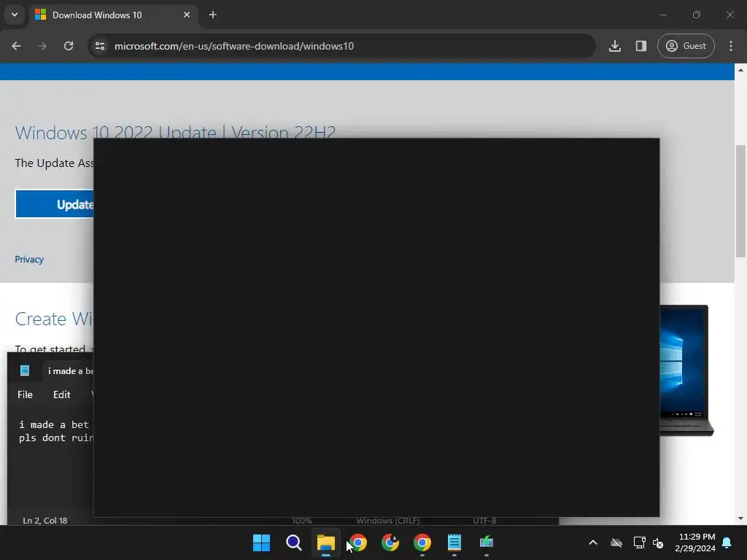Click the page scrollbar up arrow
The width and height of the screenshot is (747, 560).
[x=740, y=70]
